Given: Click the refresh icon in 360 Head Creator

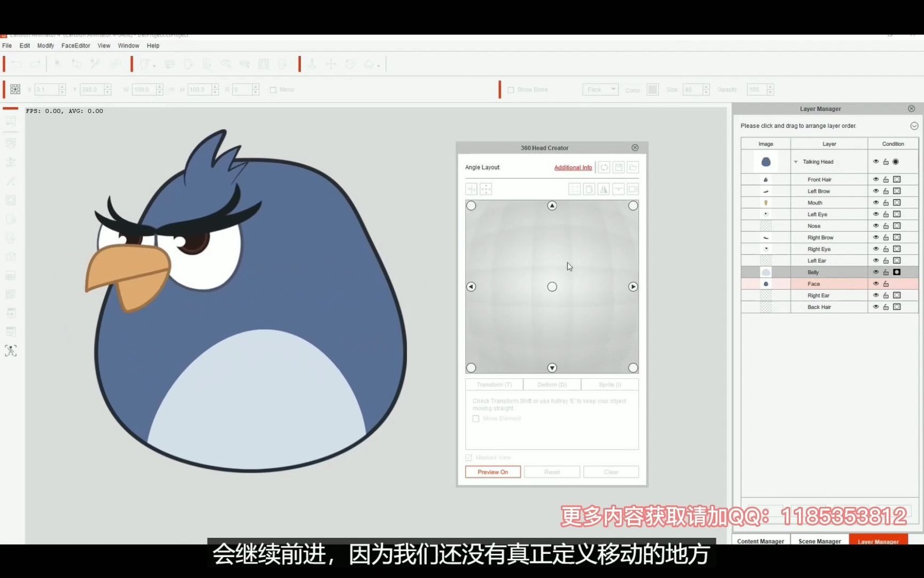Looking at the screenshot, I should 604,168.
